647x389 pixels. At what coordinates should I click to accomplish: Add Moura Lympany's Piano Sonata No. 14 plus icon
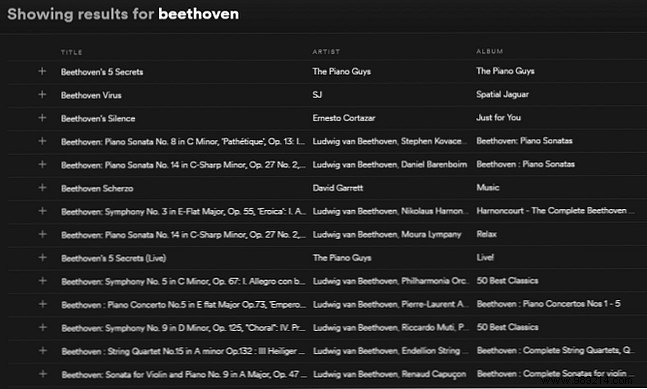(42, 234)
